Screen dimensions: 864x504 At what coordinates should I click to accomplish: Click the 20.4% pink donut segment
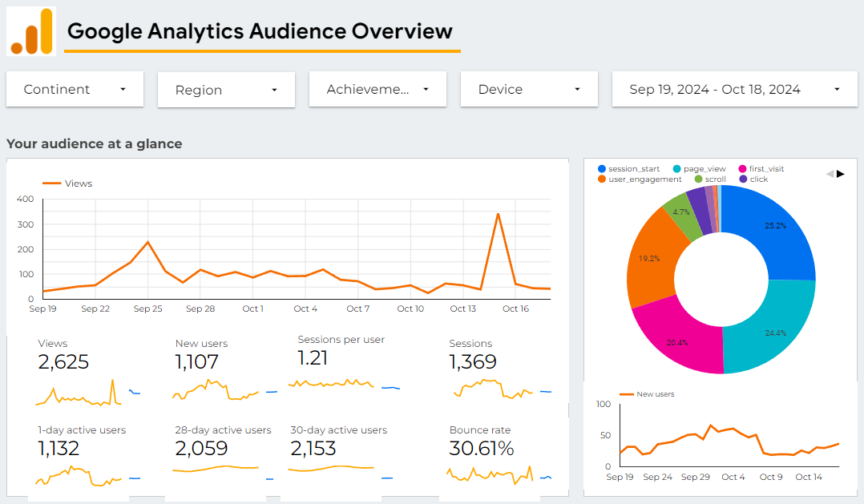click(x=680, y=336)
